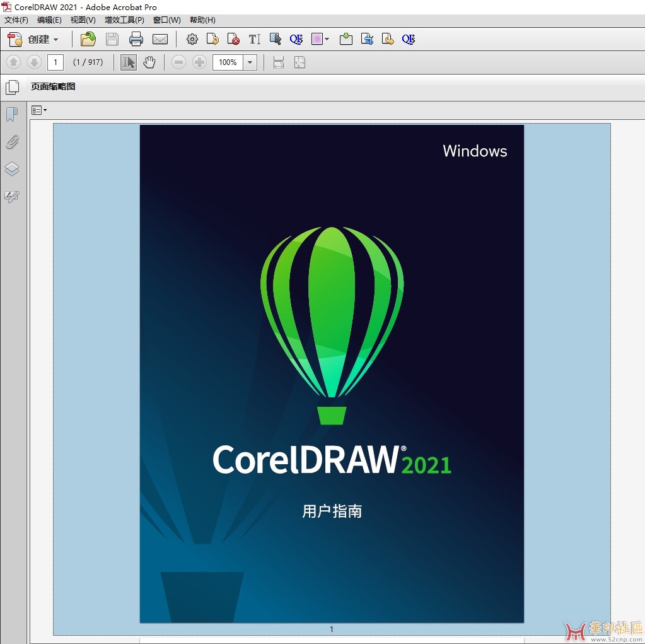Viewport: 645px width, 644px height.
Task: Click the fit one full page icon
Action: (300, 62)
